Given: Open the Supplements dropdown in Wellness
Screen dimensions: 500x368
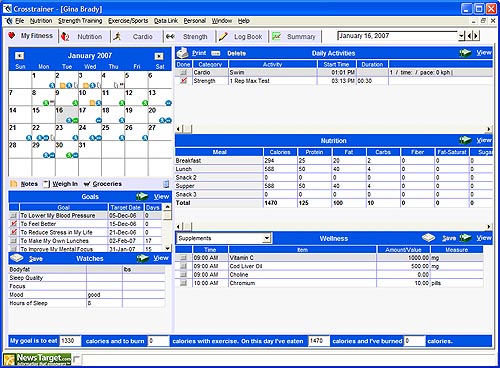Looking at the screenshot, I should 266,238.
